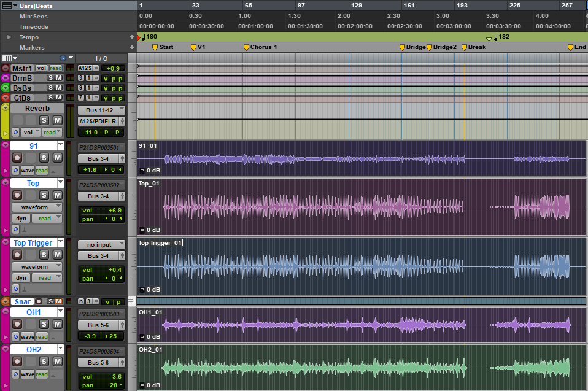Click the 91 track timebase clock icon
Viewport: 588px width, 391px height.
(16, 170)
